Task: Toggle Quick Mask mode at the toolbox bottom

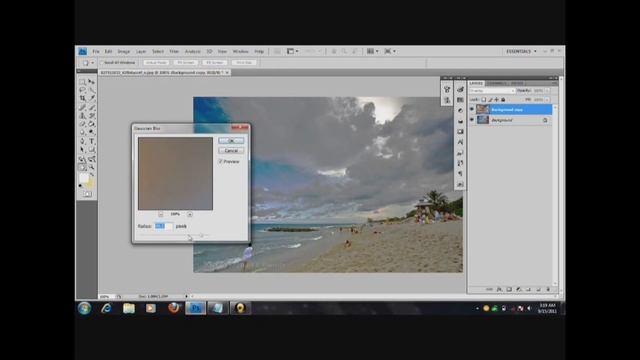Action: tap(87, 194)
